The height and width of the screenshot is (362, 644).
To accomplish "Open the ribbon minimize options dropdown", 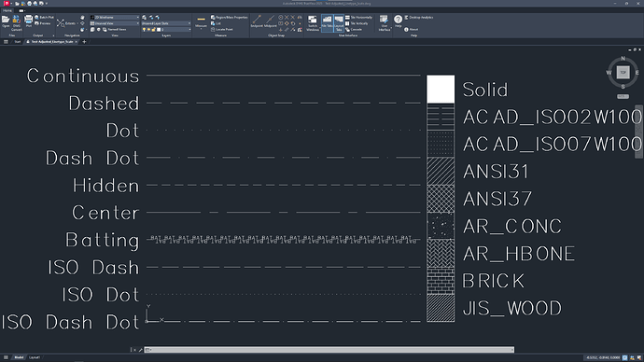I will [x=21, y=10].
